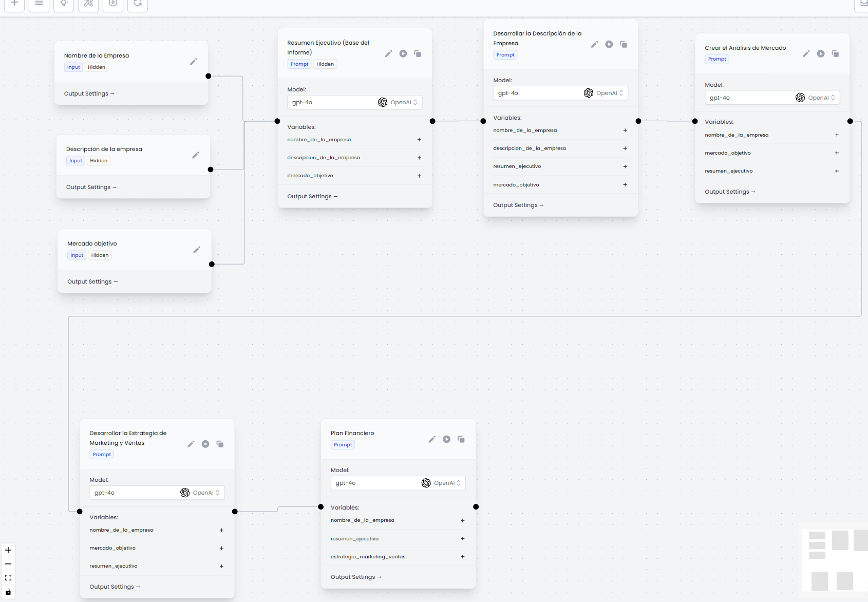Screen dimensions: 868x602
Task: Edit the Nombre de la Empresa node
Action: tap(194, 62)
